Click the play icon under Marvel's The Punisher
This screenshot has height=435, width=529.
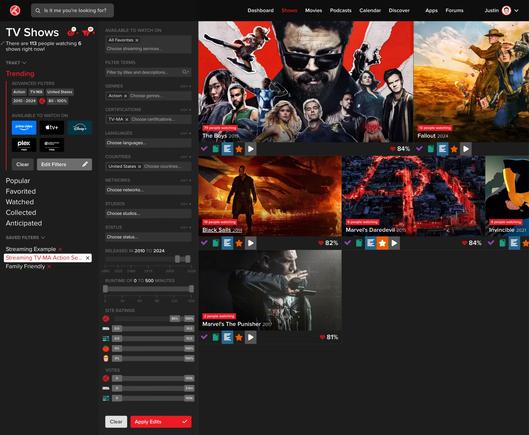pyautogui.click(x=251, y=337)
